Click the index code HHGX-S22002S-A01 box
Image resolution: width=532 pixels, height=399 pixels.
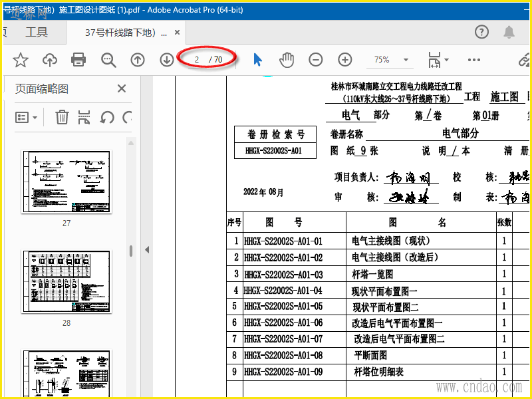pyautogui.click(x=275, y=151)
